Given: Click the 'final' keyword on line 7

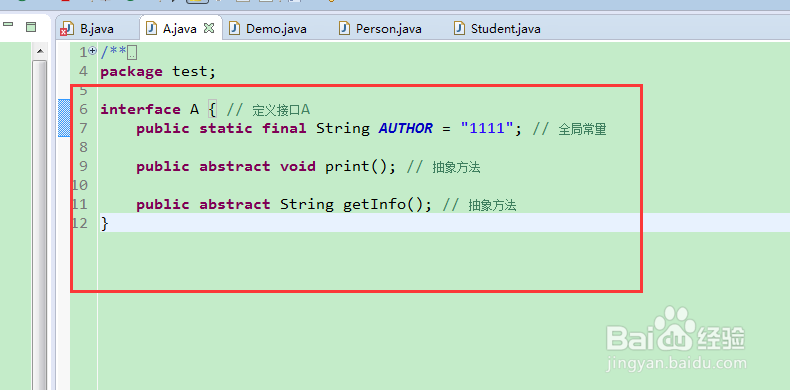Looking at the screenshot, I should tap(284, 128).
